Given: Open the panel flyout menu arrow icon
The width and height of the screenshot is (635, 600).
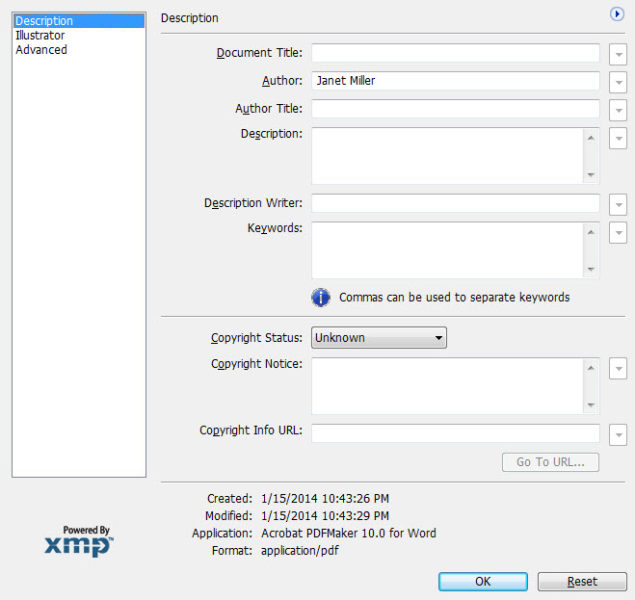Looking at the screenshot, I should (617, 14).
